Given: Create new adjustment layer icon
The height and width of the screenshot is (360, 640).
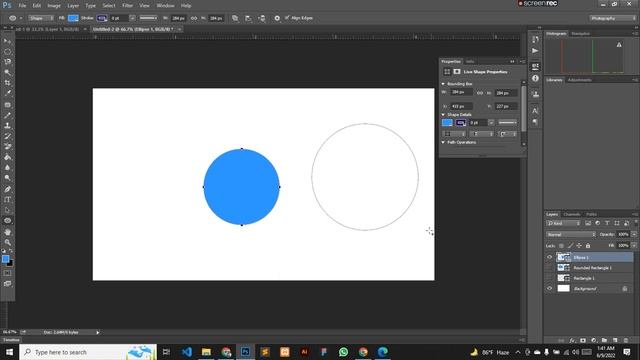Looking at the screenshot, I should pos(594,340).
